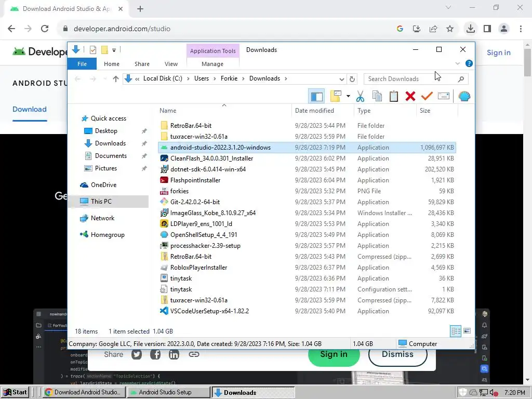This screenshot has height=399, width=532.
Task: Expand the Explorer ribbon chevron
Action: pos(457,63)
